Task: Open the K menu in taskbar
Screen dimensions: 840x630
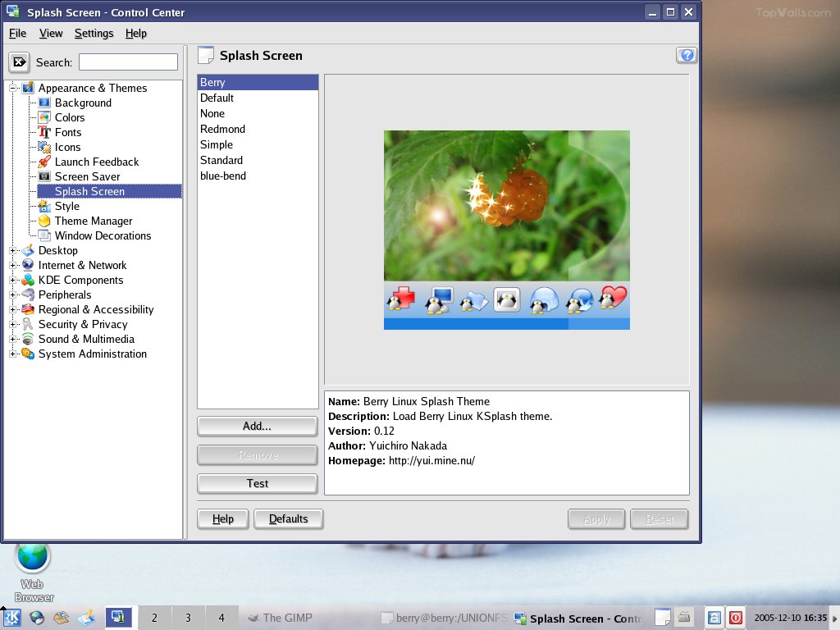Action: 12,619
